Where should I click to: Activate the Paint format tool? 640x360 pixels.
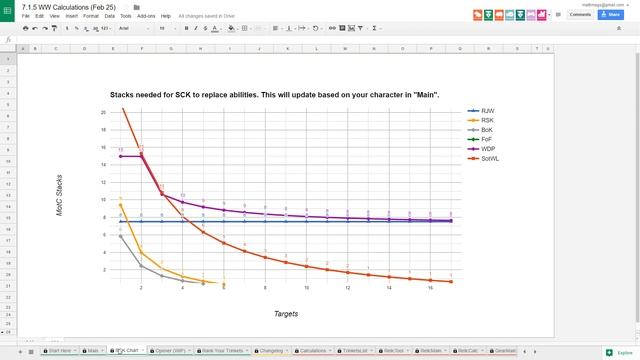coord(54,28)
